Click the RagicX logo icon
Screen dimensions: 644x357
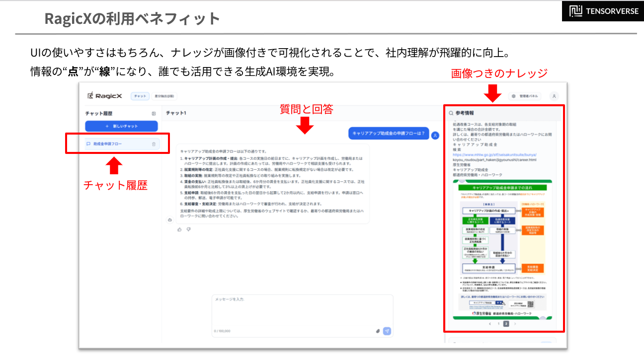tap(91, 96)
